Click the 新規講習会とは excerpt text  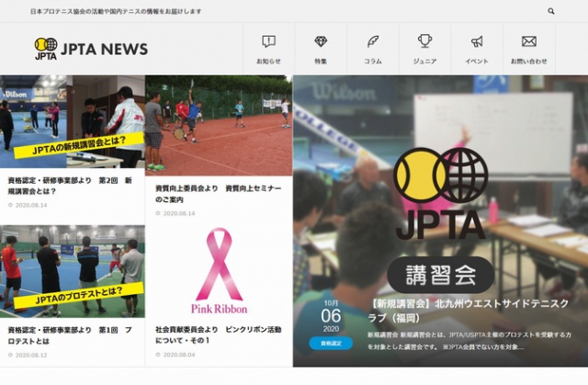(469, 341)
